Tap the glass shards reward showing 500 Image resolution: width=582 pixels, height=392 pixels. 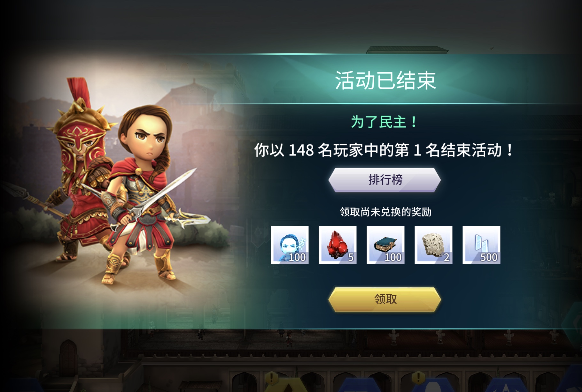[481, 245]
